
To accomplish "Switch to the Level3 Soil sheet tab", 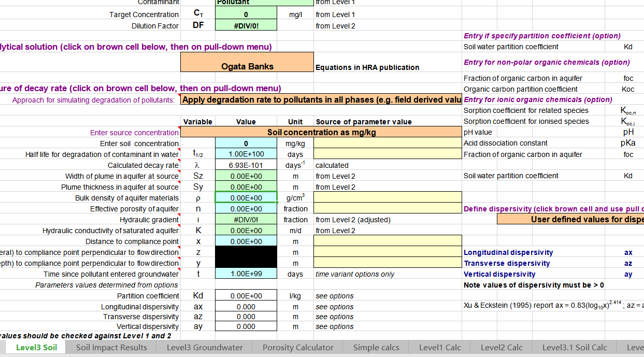I will 37,348.
